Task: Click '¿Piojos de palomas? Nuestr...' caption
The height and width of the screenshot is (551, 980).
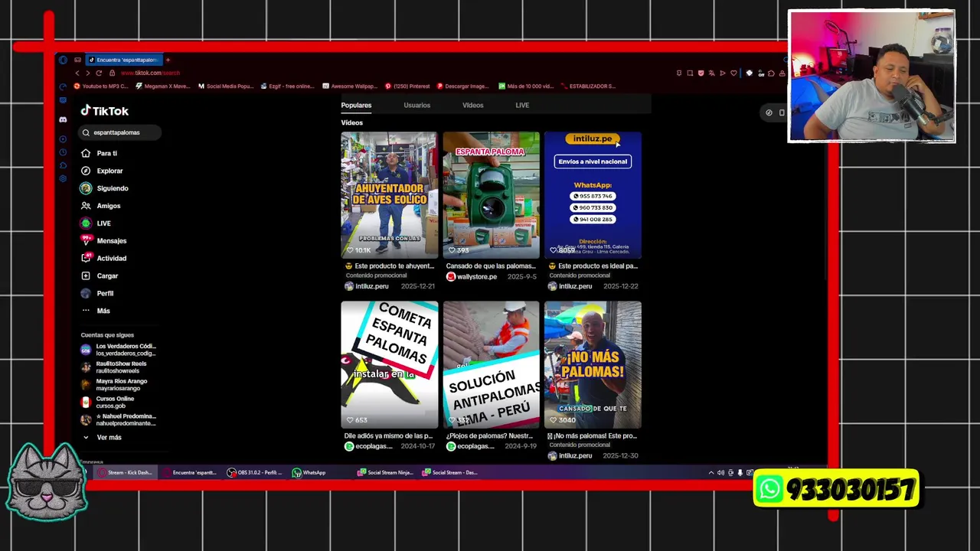Action: pyautogui.click(x=489, y=435)
